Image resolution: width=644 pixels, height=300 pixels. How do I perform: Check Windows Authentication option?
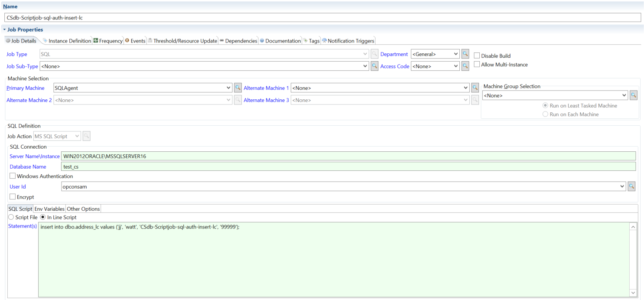pos(13,176)
